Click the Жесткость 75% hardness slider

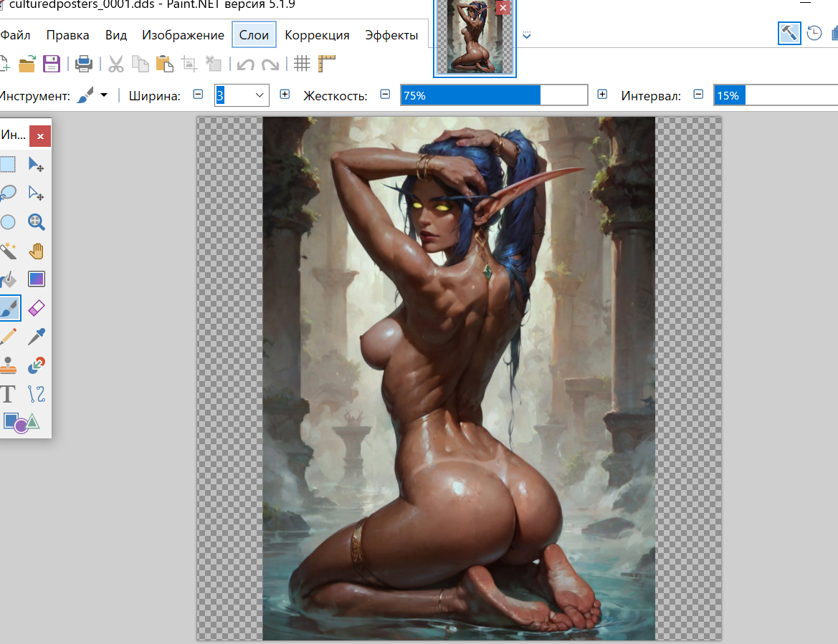pyautogui.click(x=493, y=95)
